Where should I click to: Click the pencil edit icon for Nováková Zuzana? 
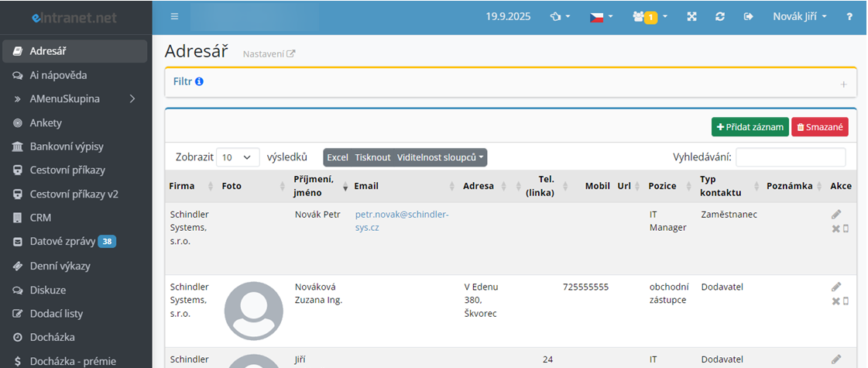836,287
